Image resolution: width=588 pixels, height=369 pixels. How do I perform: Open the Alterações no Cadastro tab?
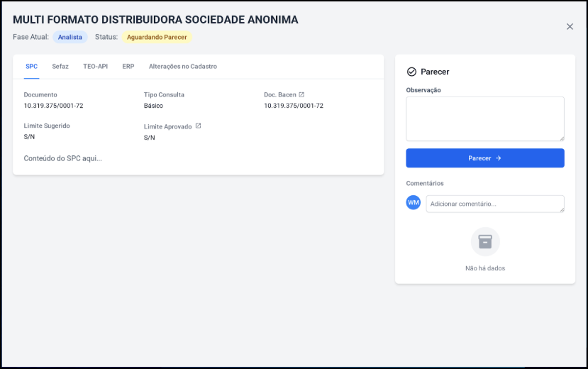click(182, 67)
